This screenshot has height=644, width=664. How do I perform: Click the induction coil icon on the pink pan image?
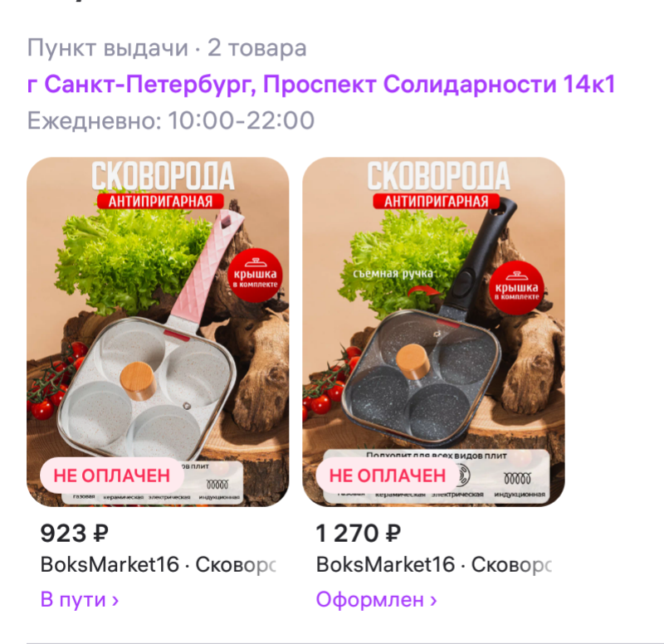click(x=217, y=484)
